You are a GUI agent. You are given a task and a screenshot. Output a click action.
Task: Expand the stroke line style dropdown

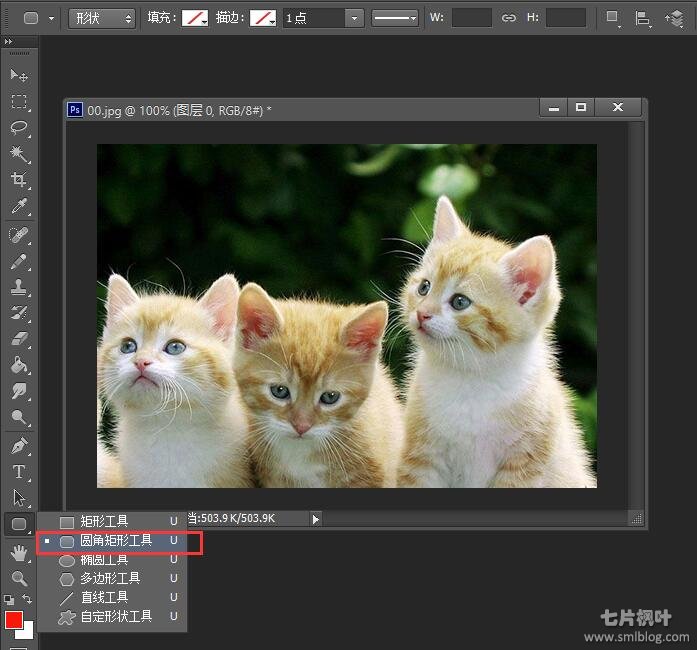click(x=395, y=18)
